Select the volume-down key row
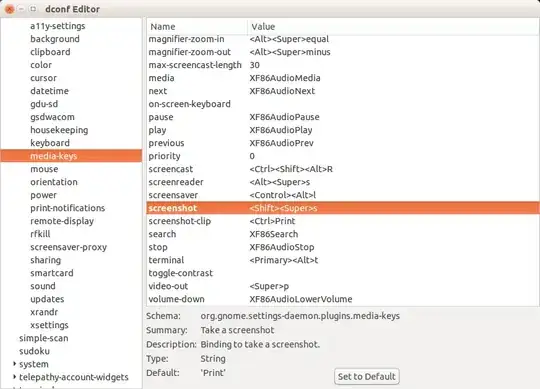Screen dimensions: 540x389 343,299
